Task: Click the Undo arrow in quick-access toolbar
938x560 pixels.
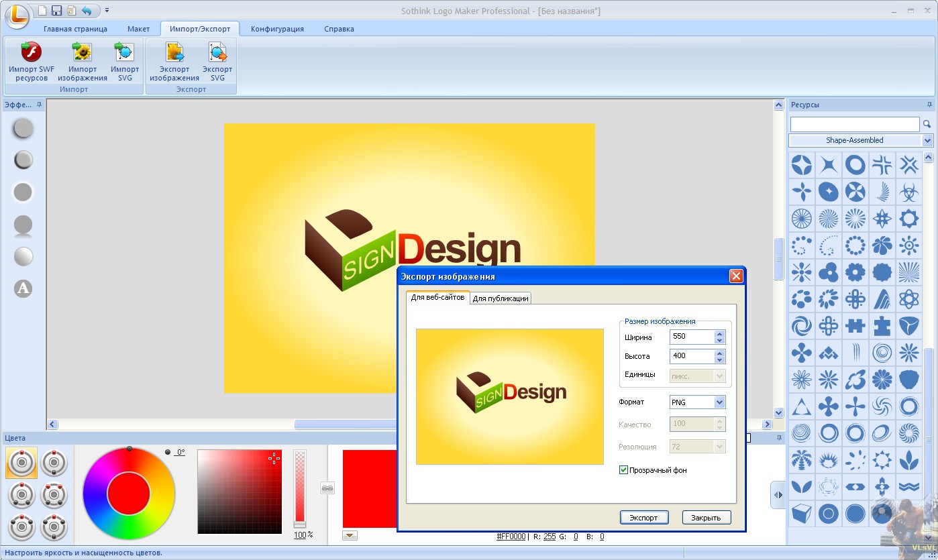Action: tap(87, 10)
